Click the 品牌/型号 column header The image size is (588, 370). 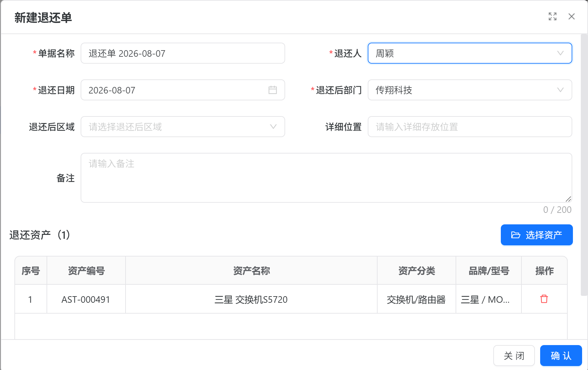click(489, 271)
